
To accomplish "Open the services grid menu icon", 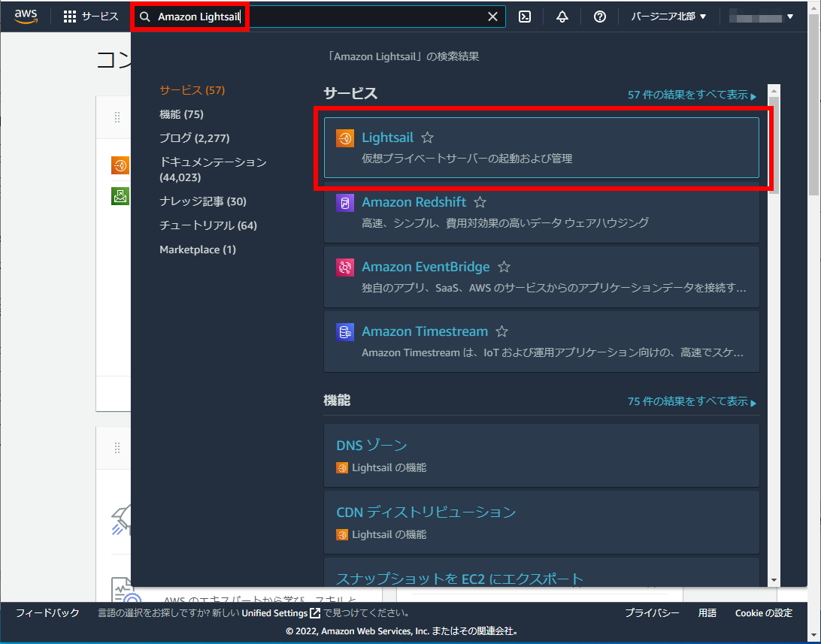I will 70,17.
